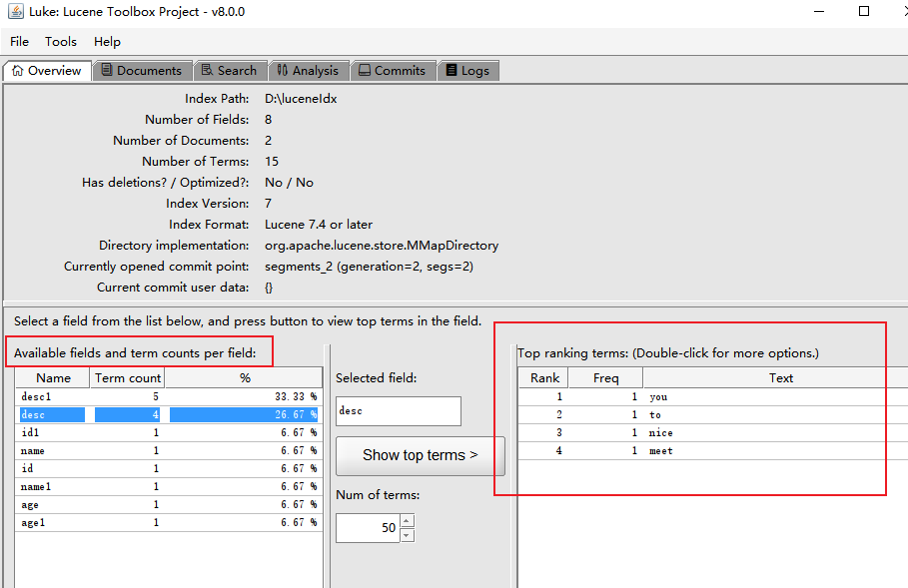Sort fields by Term count header
This screenshot has height=588, width=908.
tap(128, 378)
